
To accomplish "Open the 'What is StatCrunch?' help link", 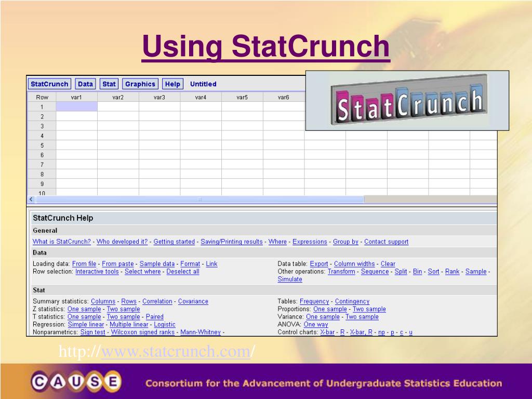I will click(x=62, y=242).
